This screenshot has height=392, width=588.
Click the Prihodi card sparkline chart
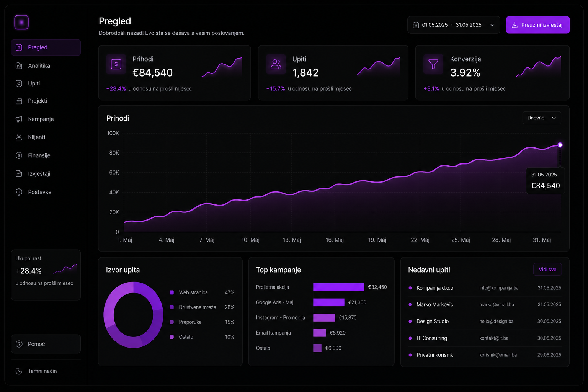click(x=222, y=67)
